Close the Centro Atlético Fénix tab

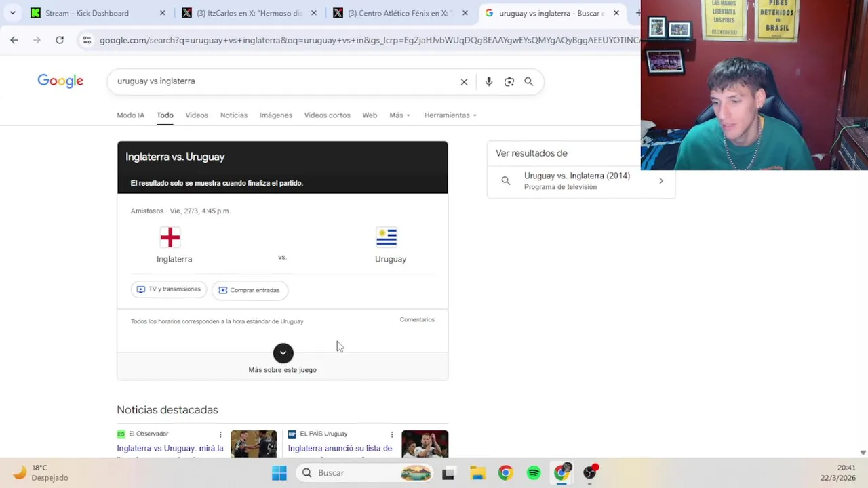click(x=465, y=13)
